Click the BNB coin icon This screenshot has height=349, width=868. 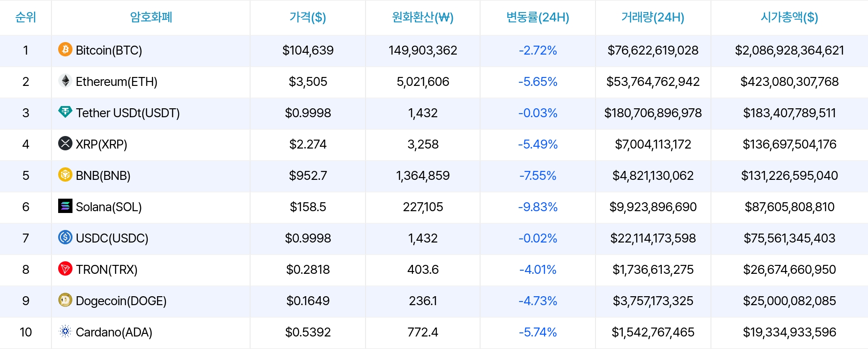65,174
